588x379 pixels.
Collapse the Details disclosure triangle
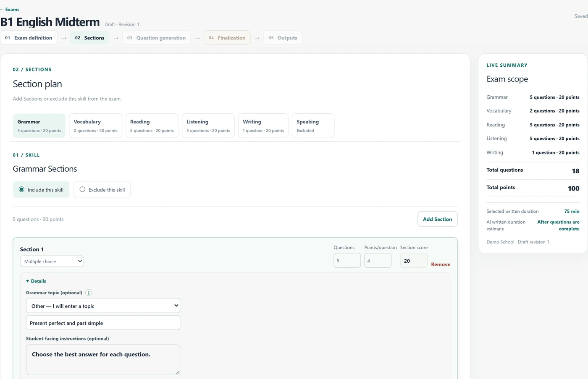tap(28, 281)
